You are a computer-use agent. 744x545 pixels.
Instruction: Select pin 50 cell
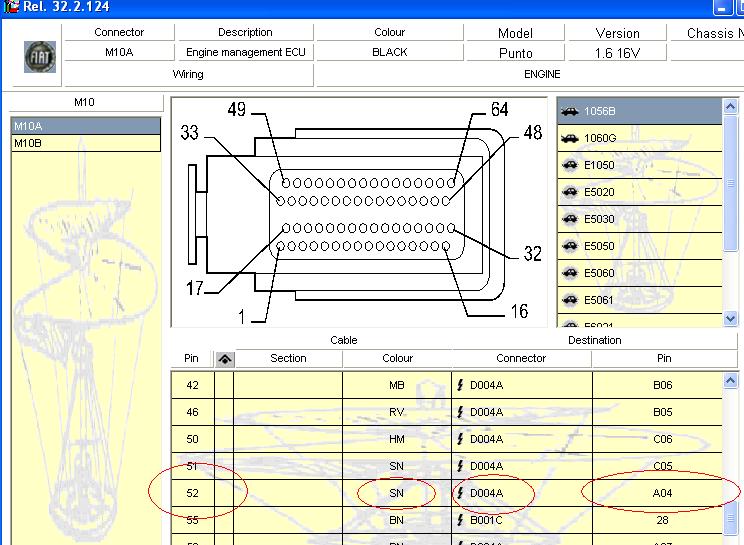point(193,439)
